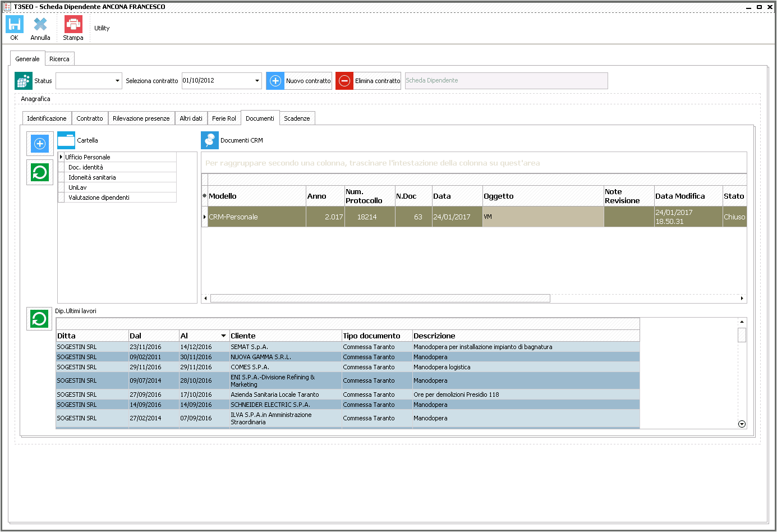Click the Documenti CRM pin icon
Viewport: 777px width, 532px height.
coord(210,140)
